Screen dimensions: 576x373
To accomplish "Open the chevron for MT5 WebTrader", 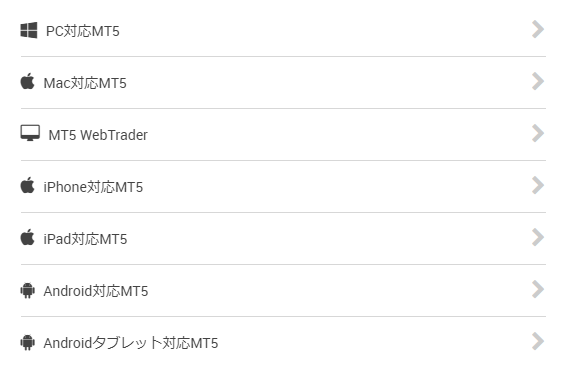I will [538, 133].
